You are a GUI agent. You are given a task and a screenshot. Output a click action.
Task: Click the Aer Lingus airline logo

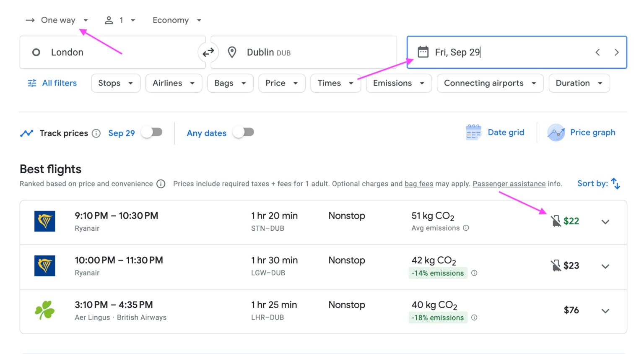(45, 310)
